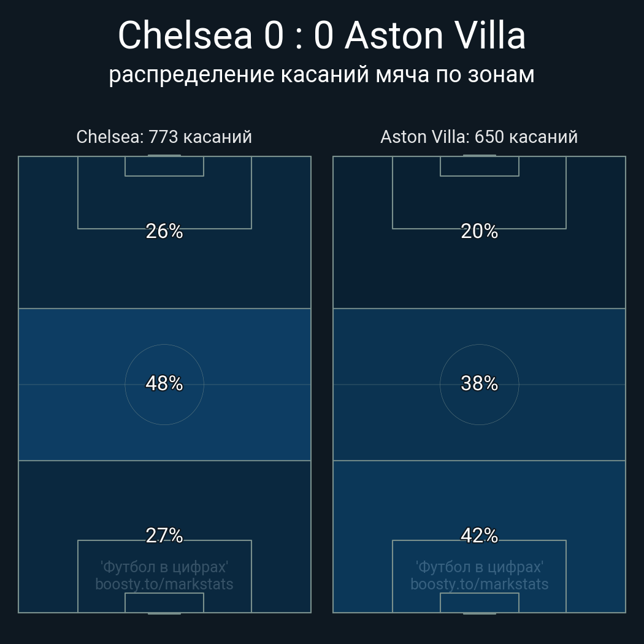Click Chelsea's 27% bottom zone label
644x644 pixels.
164,535
